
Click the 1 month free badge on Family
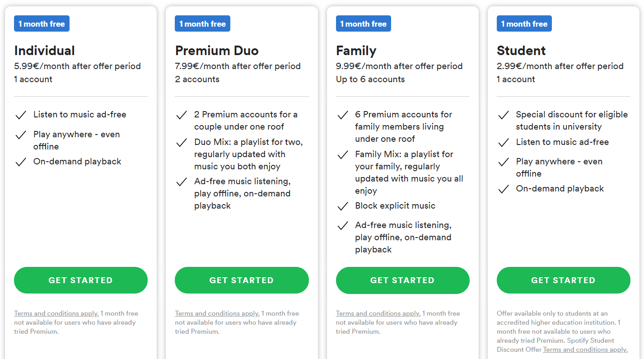[x=364, y=24]
